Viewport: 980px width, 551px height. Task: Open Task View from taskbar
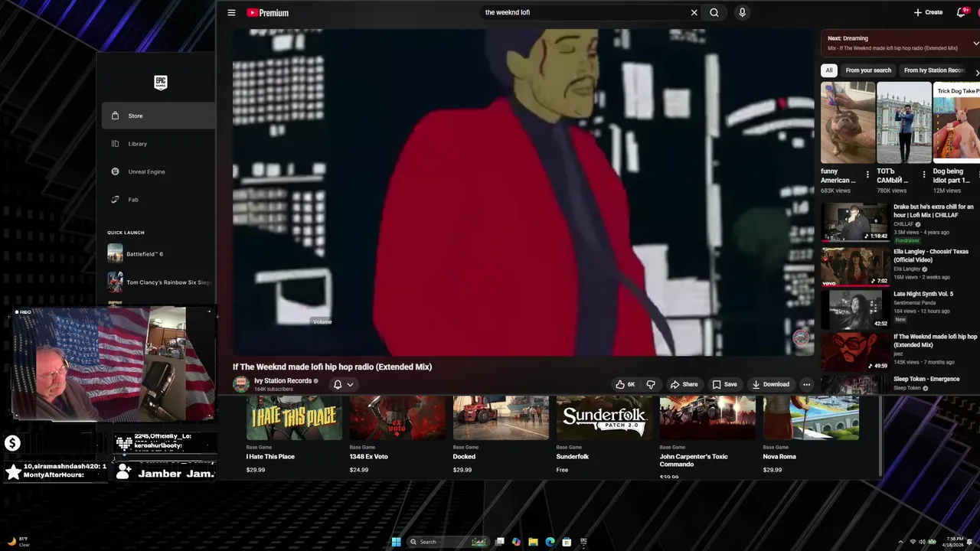[x=499, y=542]
